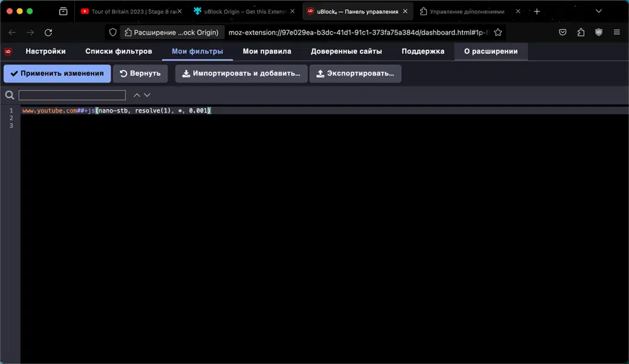
Task: Click Применить изменения button
Action: click(x=57, y=74)
